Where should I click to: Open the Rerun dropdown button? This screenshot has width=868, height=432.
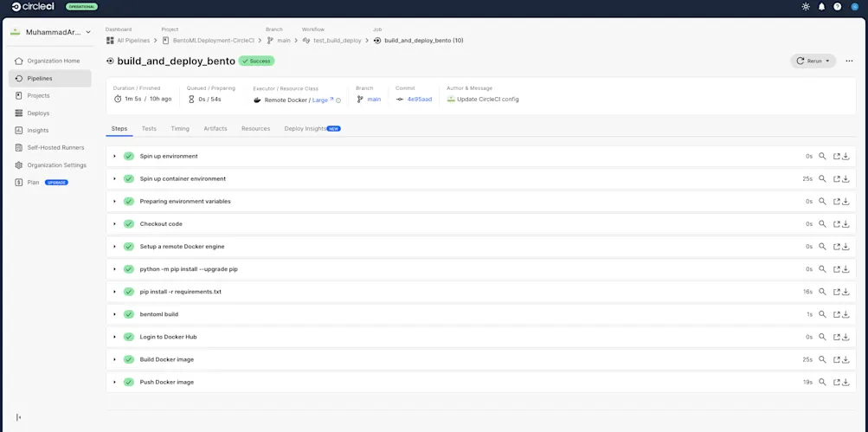point(813,61)
